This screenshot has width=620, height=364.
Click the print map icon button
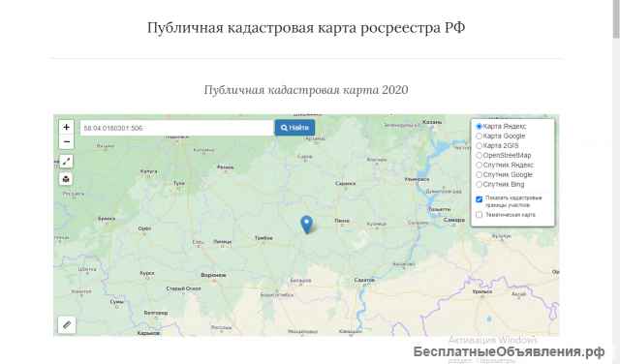(67, 179)
